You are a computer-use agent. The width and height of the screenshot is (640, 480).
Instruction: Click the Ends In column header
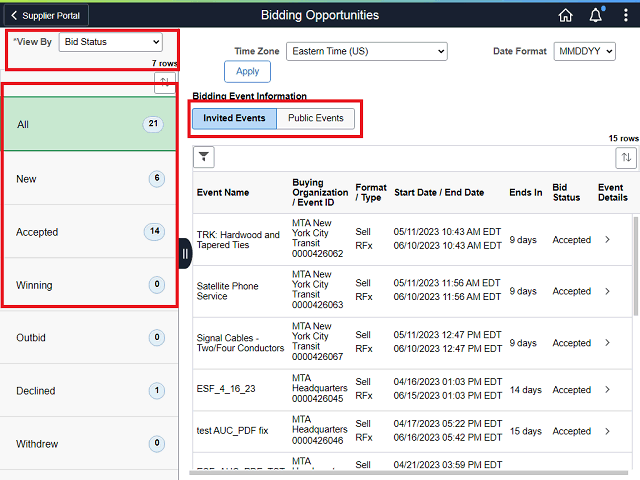[526, 193]
